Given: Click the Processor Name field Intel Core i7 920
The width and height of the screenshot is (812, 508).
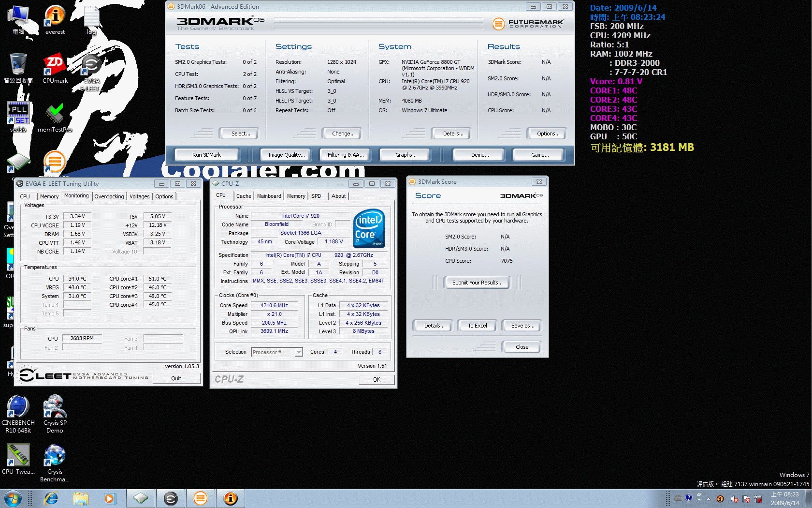Looking at the screenshot, I should pos(301,216).
